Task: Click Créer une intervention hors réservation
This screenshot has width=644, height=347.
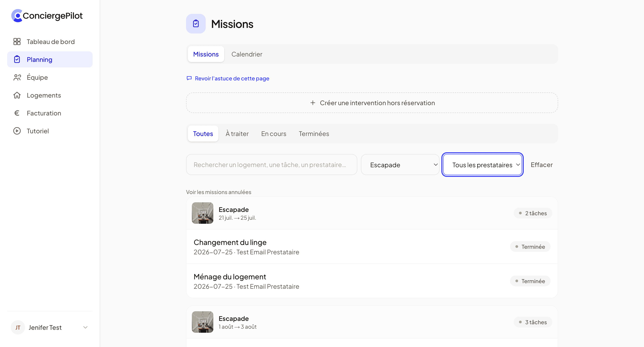Action: click(372, 103)
